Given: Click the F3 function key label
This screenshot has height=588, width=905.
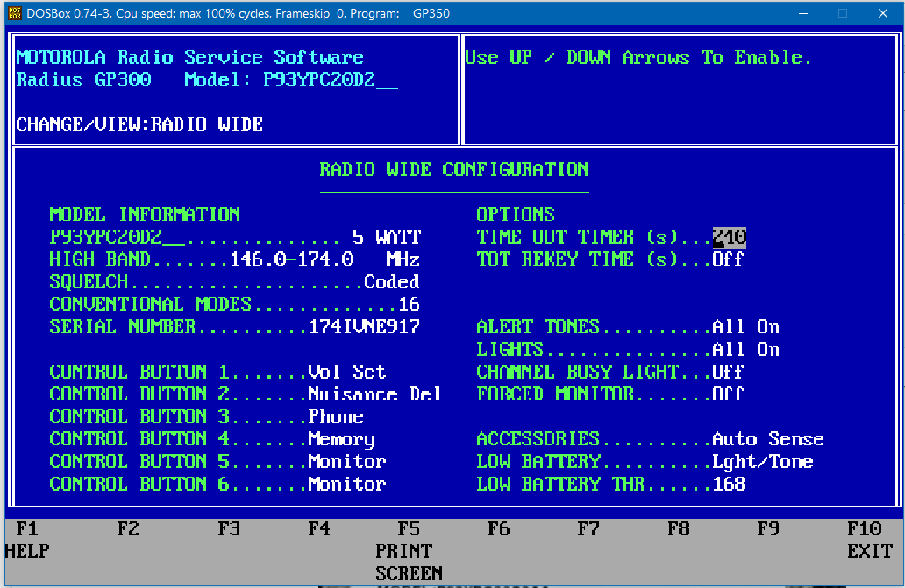Looking at the screenshot, I should (x=229, y=529).
